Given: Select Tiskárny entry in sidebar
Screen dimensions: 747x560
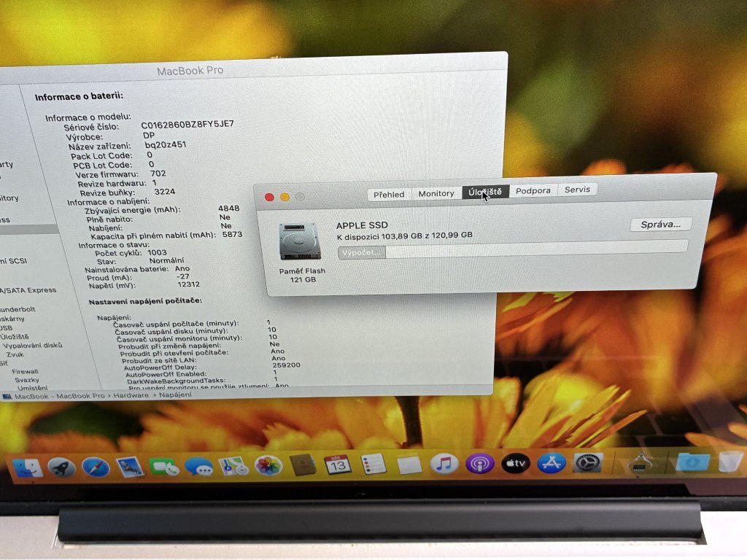Looking at the screenshot, I should coord(12,319).
